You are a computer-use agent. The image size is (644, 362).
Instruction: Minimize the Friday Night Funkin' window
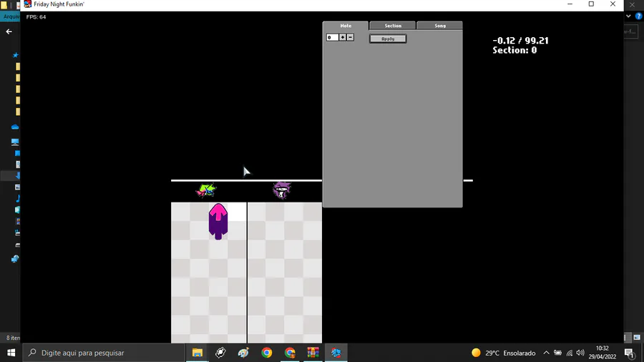click(x=570, y=4)
